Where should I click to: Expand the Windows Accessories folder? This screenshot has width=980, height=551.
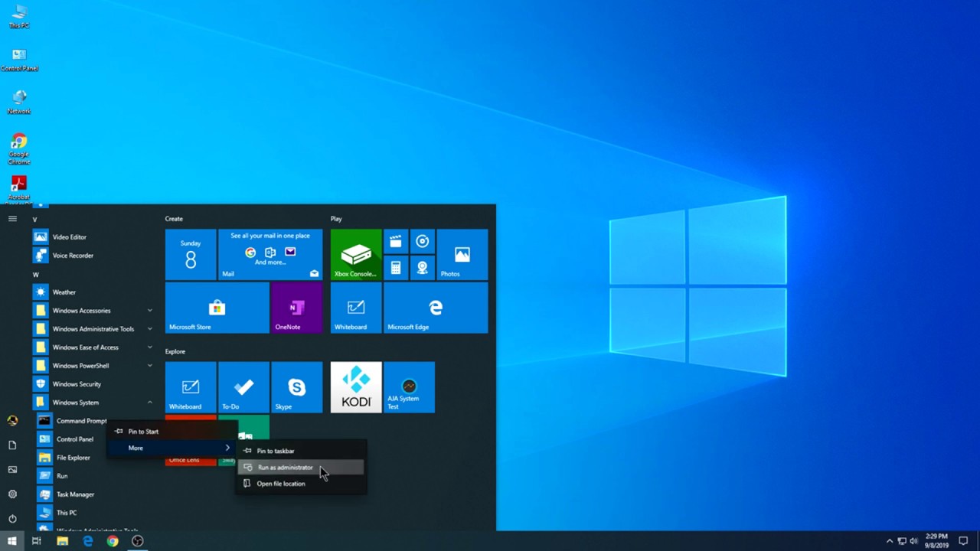[x=94, y=311]
